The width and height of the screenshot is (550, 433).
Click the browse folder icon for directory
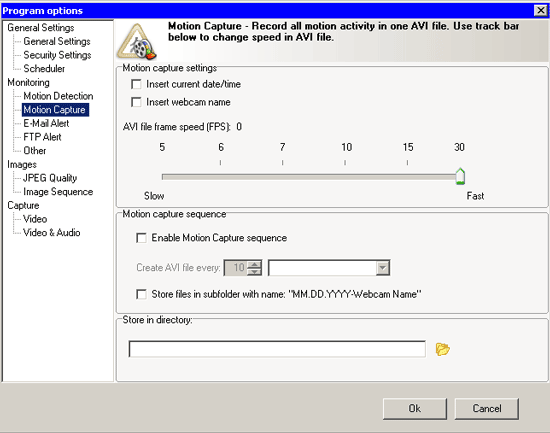point(442,349)
